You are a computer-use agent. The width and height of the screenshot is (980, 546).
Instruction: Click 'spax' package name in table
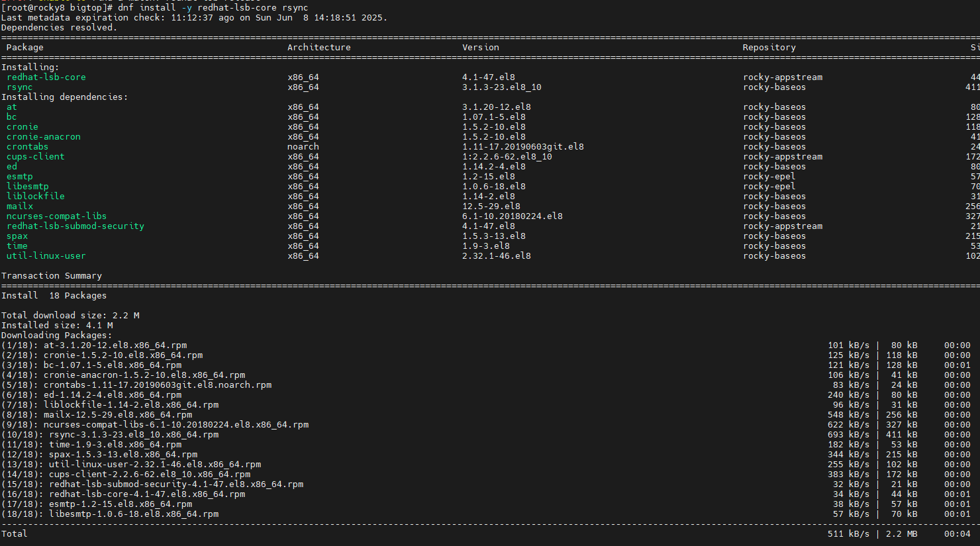point(17,236)
